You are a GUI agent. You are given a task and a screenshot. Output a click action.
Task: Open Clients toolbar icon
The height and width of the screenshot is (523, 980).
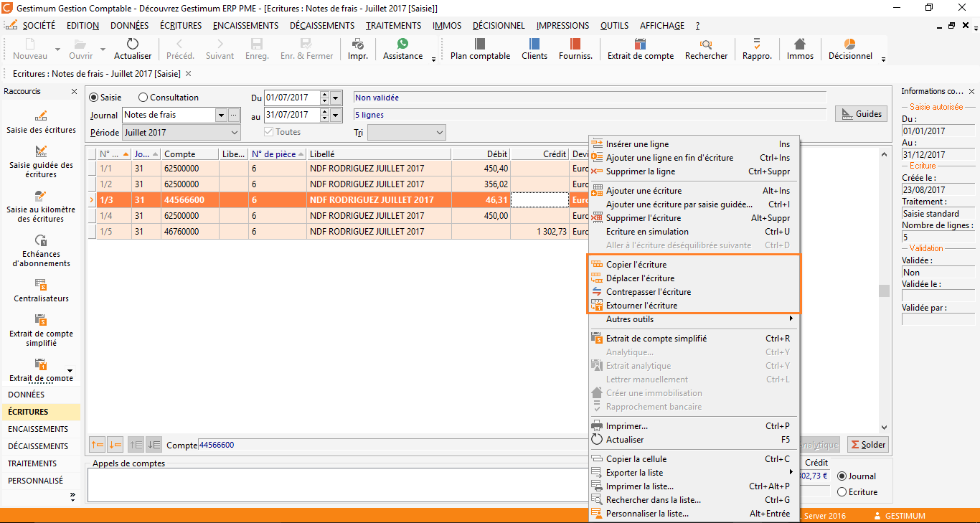pyautogui.click(x=534, y=49)
